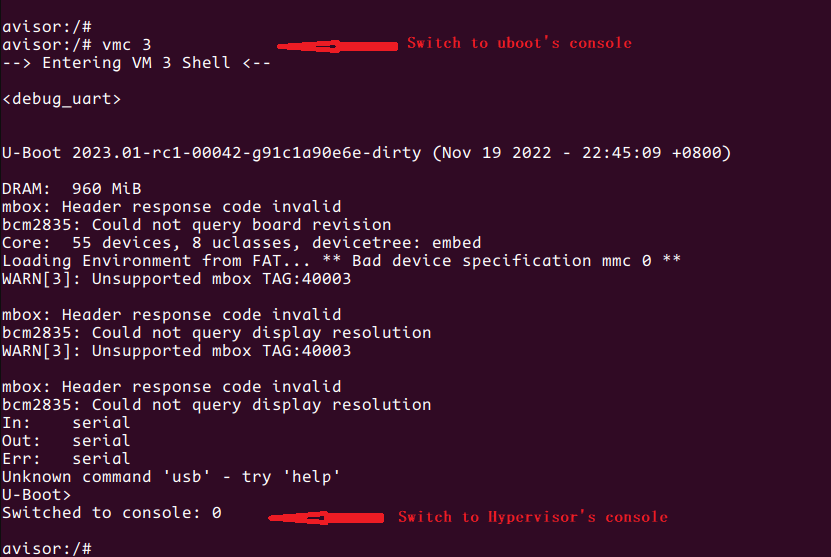Click 'Unknown command 'usb'' error line
The height and width of the screenshot is (557, 831).
click(171, 477)
